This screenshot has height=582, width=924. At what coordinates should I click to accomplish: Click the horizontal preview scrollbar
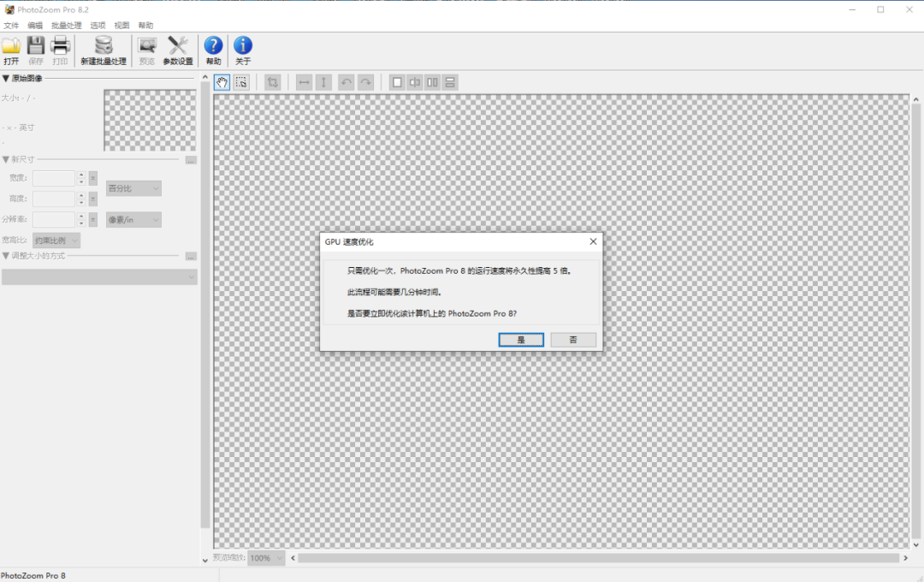[598, 558]
